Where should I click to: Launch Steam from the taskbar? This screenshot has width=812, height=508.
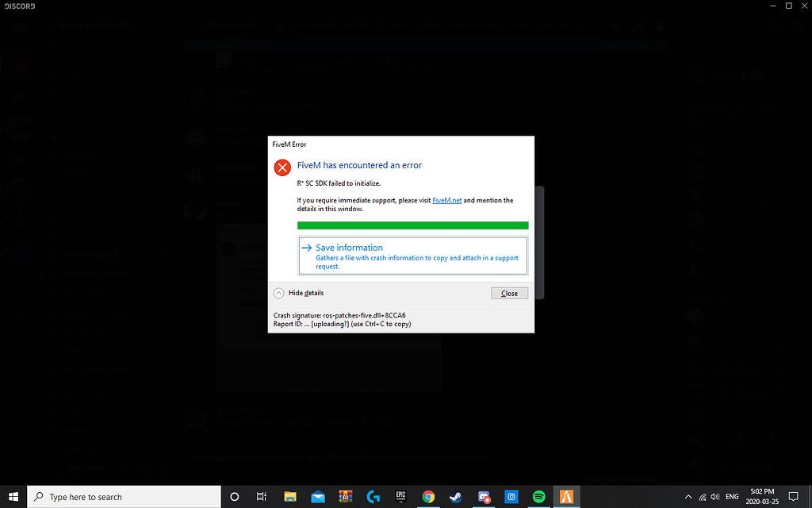click(x=455, y=497)
